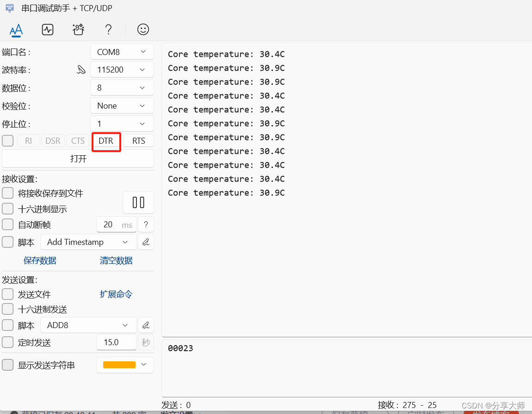Click the quill icon beside Add Timestamp

click(146, 242)
